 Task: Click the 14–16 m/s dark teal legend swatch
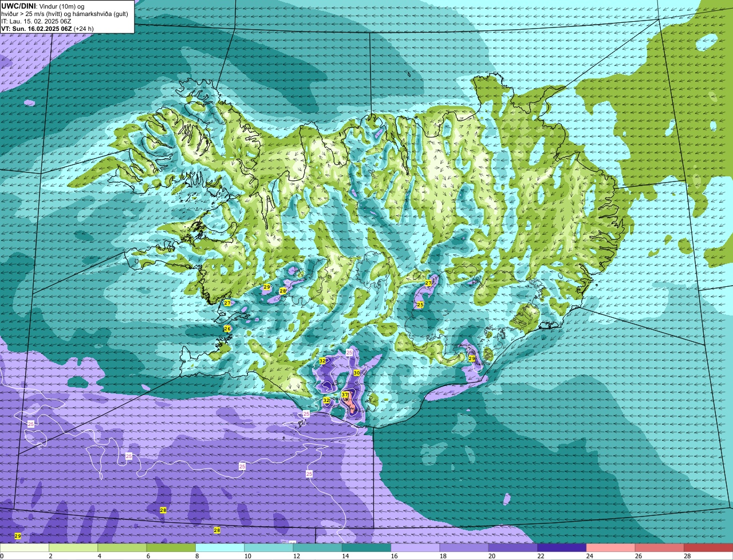click(366, 548)
